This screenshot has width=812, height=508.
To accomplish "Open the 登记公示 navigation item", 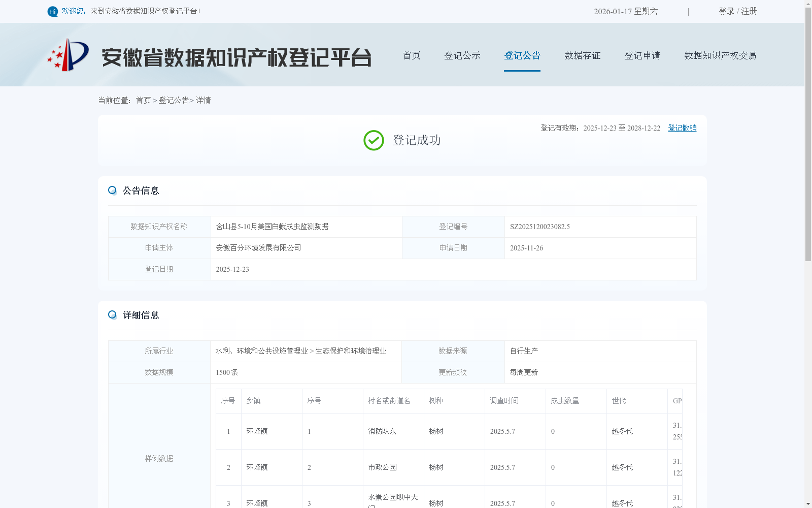I will point(462,55).
